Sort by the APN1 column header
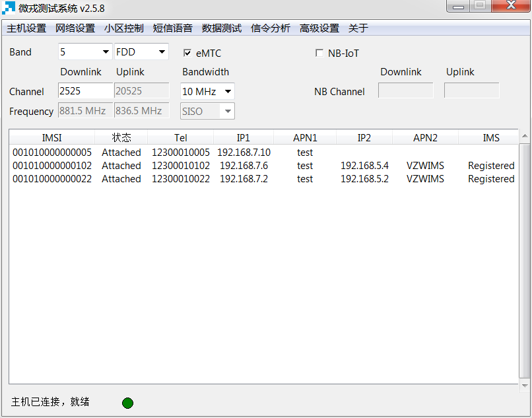 (x=305, y=137)
